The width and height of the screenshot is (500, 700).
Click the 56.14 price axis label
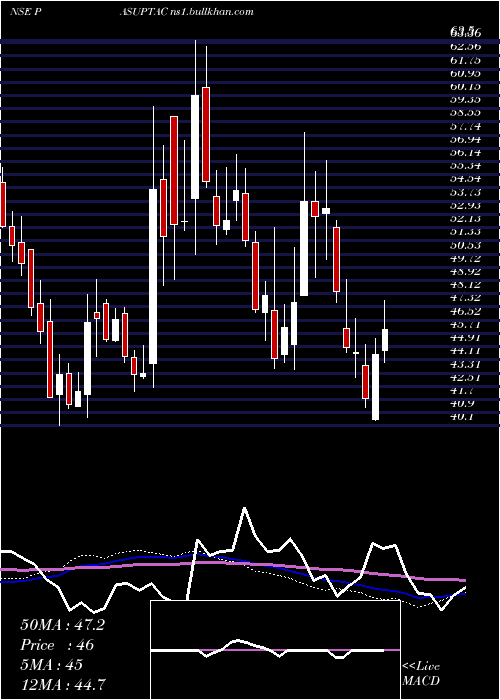[x=465, y=152]
